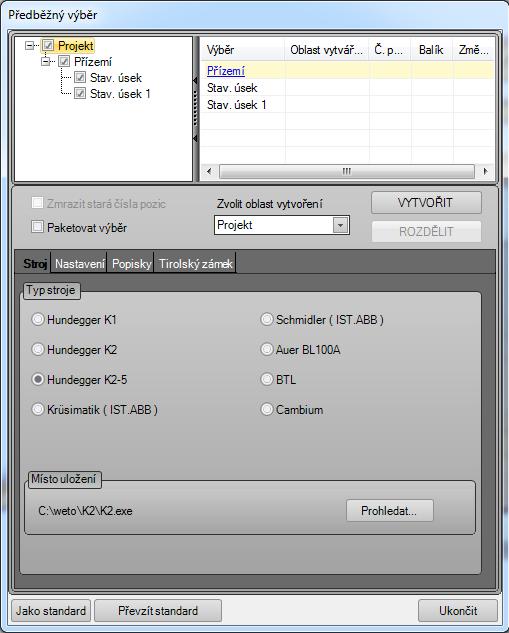The image size is (509, 633).
Task: Open the Tirolský zámek tab
Action: 195,264
